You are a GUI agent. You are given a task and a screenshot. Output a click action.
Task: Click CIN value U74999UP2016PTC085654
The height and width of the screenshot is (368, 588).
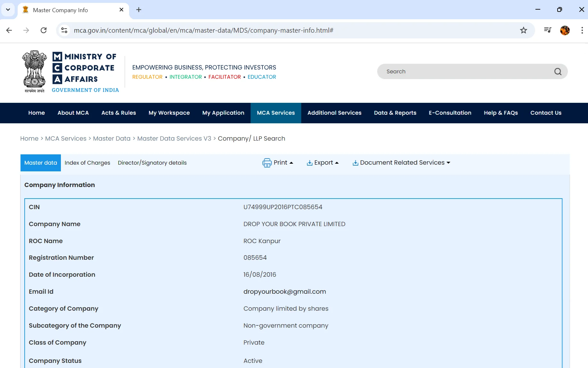click(x=283, y=207)
